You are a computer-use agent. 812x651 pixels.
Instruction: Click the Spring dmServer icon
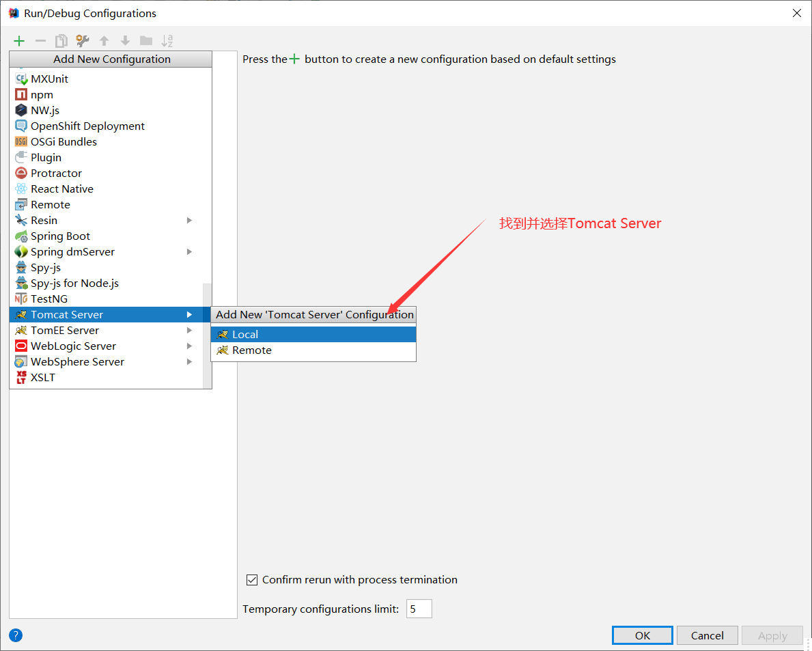[x=21, y=251]
